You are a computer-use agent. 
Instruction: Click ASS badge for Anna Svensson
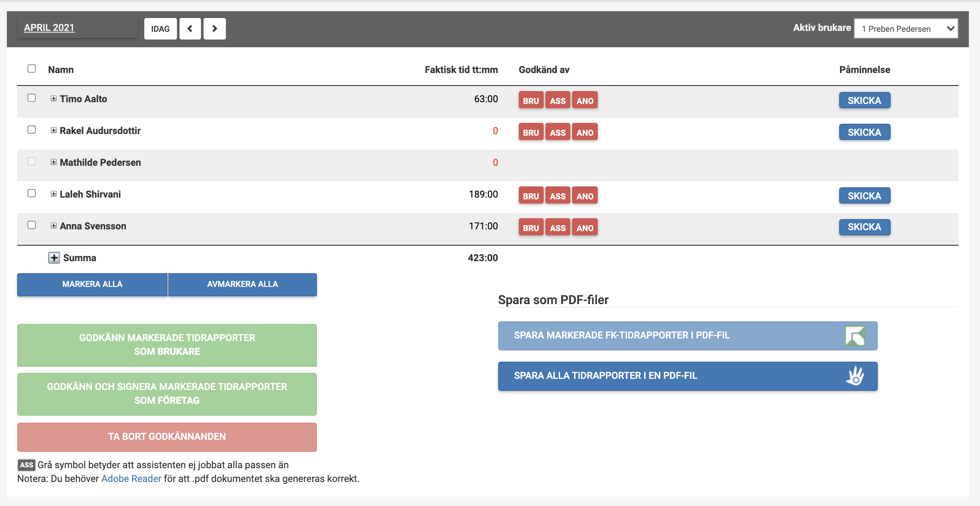[x=557, y=228]
